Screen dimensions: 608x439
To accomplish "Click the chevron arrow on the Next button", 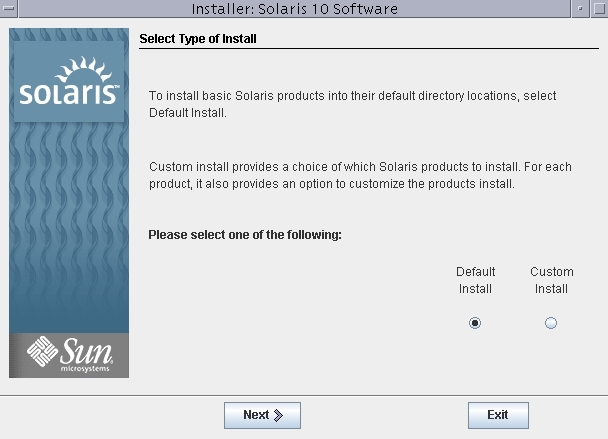I will [x=279, y=415].
